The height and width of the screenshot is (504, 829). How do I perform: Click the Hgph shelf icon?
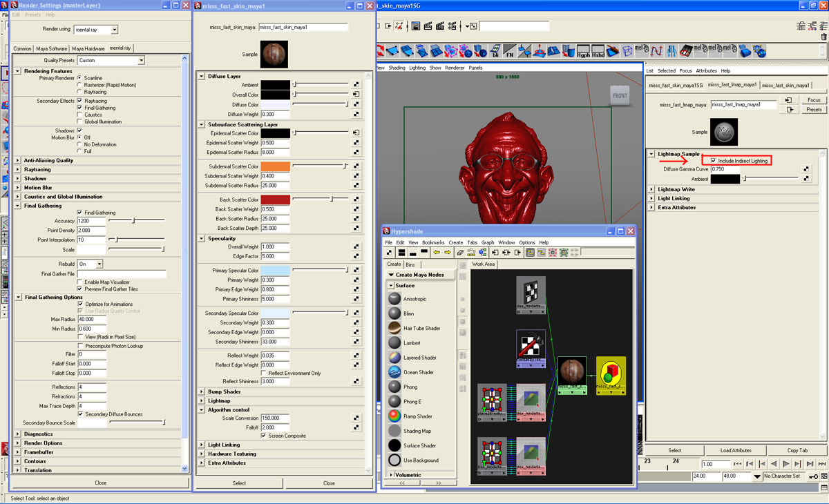click(584, 51)
